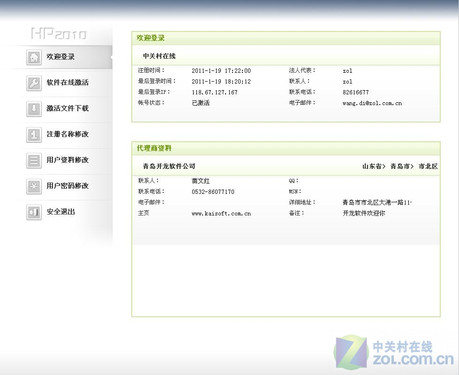Click the phone number 82616677
The image size is (459, 375).
[x=356, y=92]
